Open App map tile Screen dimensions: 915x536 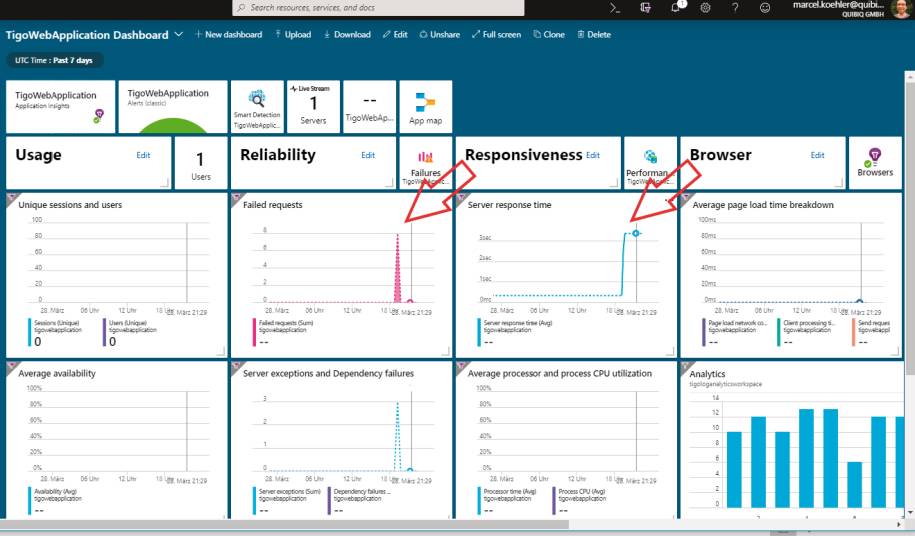425,107
